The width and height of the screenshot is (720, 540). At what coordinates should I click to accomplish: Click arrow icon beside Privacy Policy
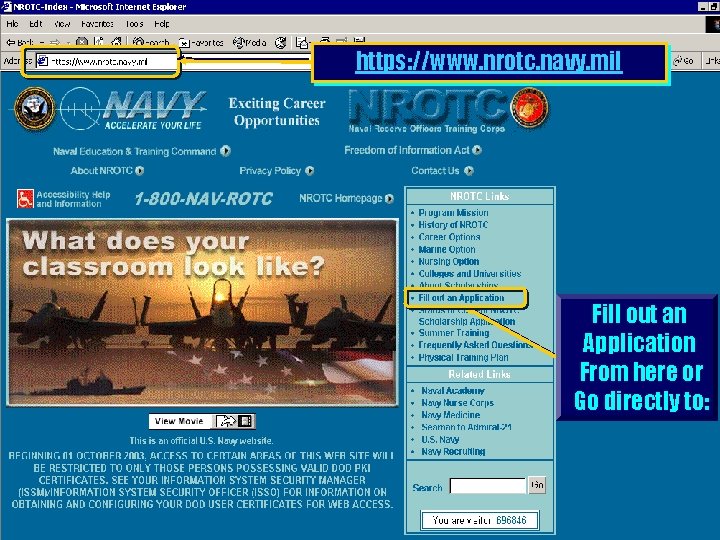[x=309, y=171]
